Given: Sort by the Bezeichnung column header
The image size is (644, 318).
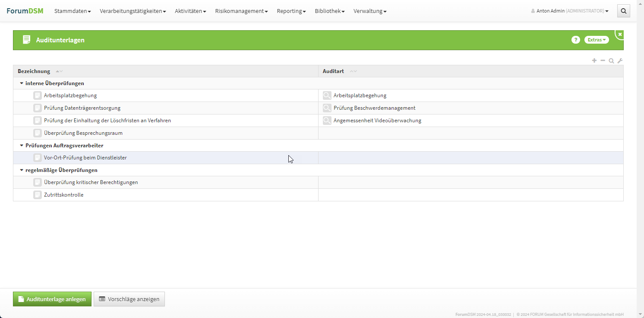Looking at the screenshot, I should pos(34,71).
